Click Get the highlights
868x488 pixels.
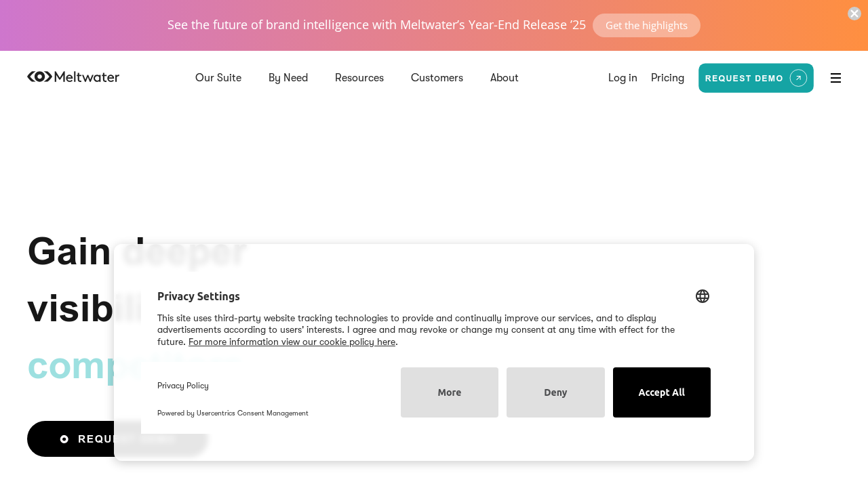click(646, 25)
